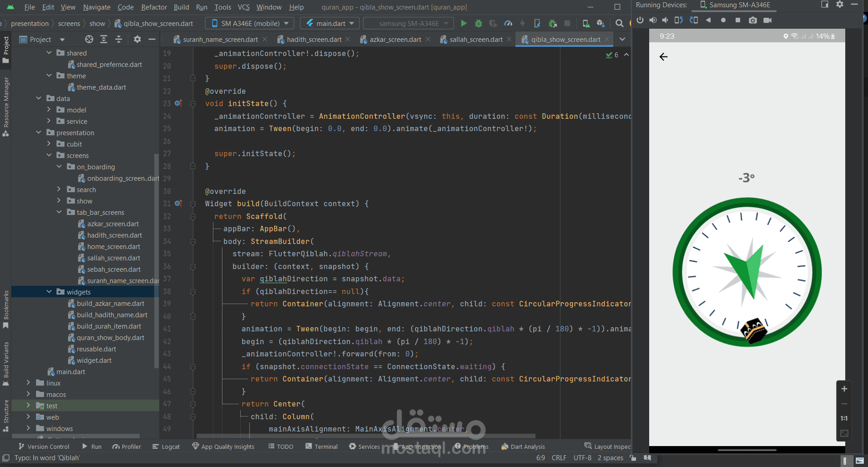The height and width of the screenshot is (467, 868).
Task: Open the Refactor menu
Action: pyautogui.click(x=154, y=7)
